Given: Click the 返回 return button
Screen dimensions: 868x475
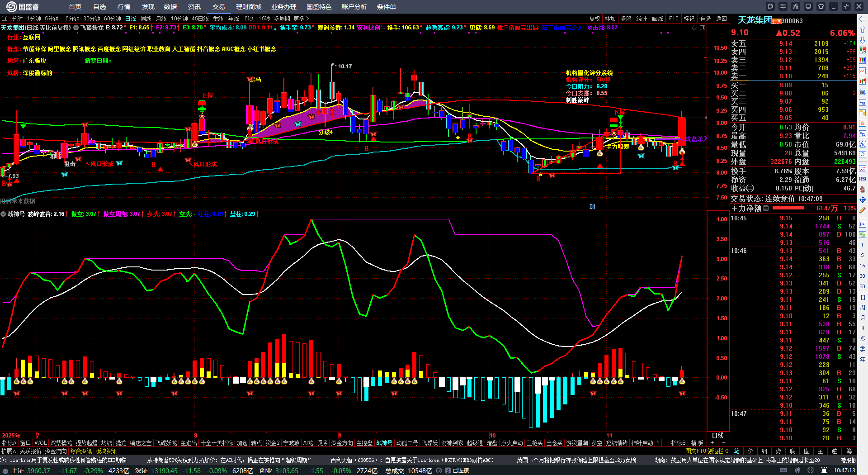Looking at the screenshot, I should (722, 19).
